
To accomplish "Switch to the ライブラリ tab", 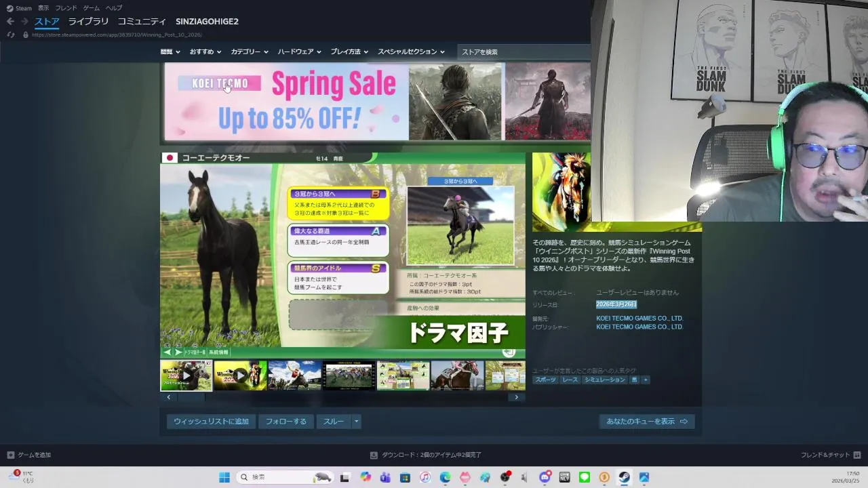I will click(x=88, y=22).
